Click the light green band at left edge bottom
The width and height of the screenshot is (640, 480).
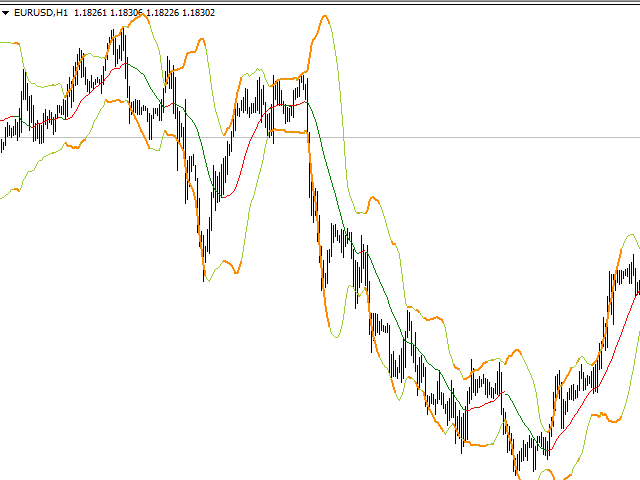pos(8,195)
